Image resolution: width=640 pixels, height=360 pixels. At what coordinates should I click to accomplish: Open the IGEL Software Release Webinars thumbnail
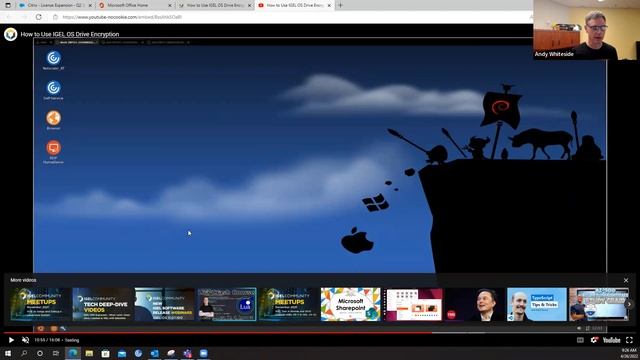click(x=164, y=304)
